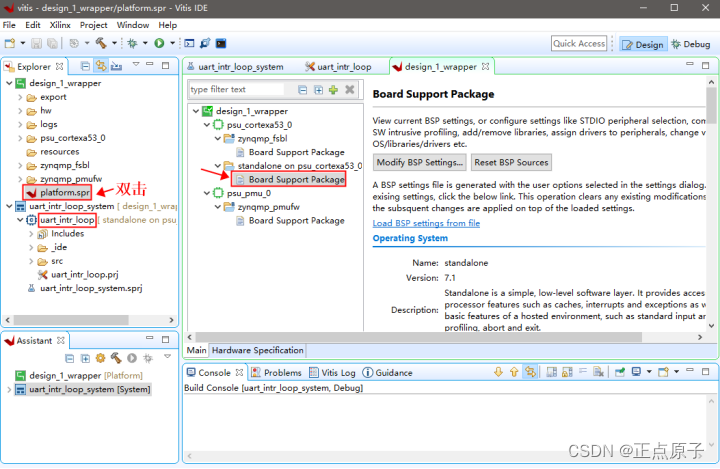The height and width of the screenshot is (469, 720).
Task: Open the File menu
Action: [x=9, y=25]
